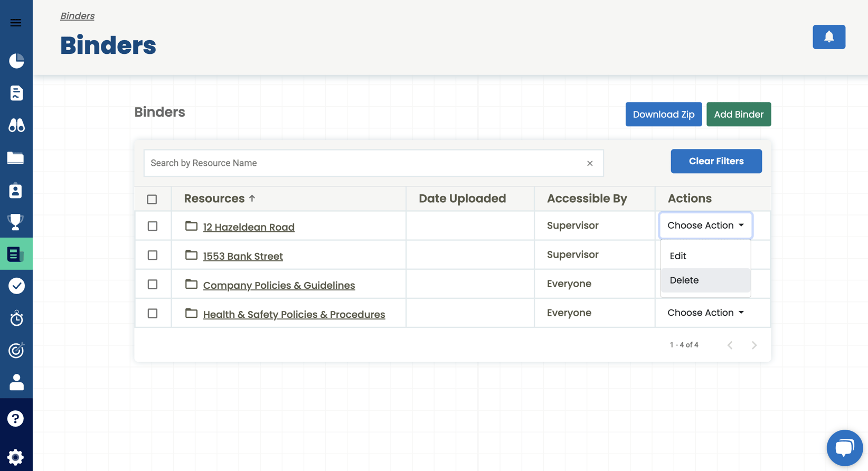Screen dimensions: 868x471
Task: Collapse the Choose Action dropdown for 12 Hazeldean Road
Action: pyautogui.click(x=705, y=225)
